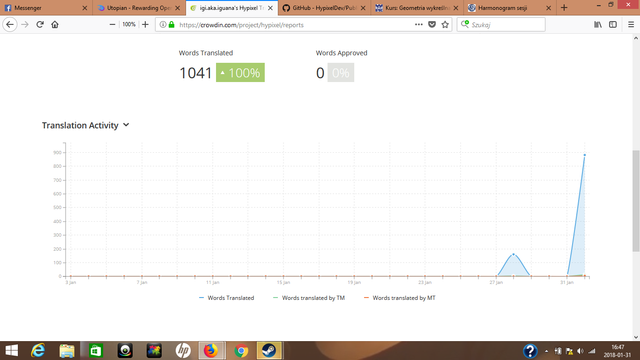Click the 1041 words translated value
Screen dimensions: 640x360
(196, 73)
